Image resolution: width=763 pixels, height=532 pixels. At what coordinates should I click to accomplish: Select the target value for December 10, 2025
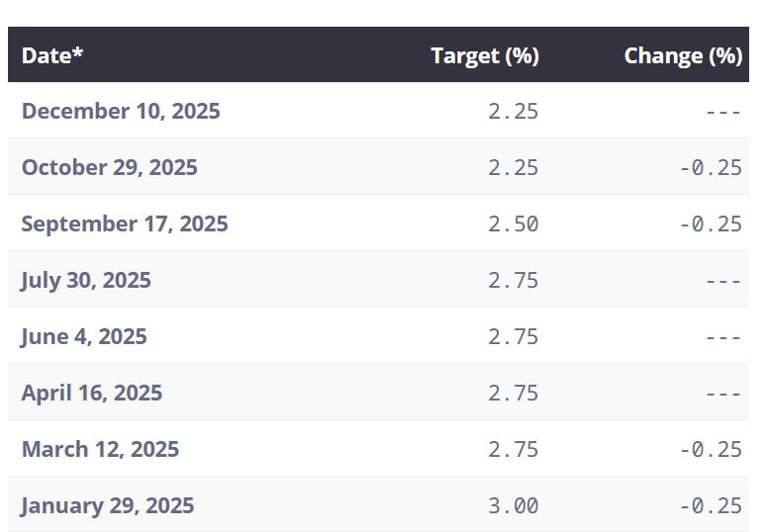tap(514, 112)
